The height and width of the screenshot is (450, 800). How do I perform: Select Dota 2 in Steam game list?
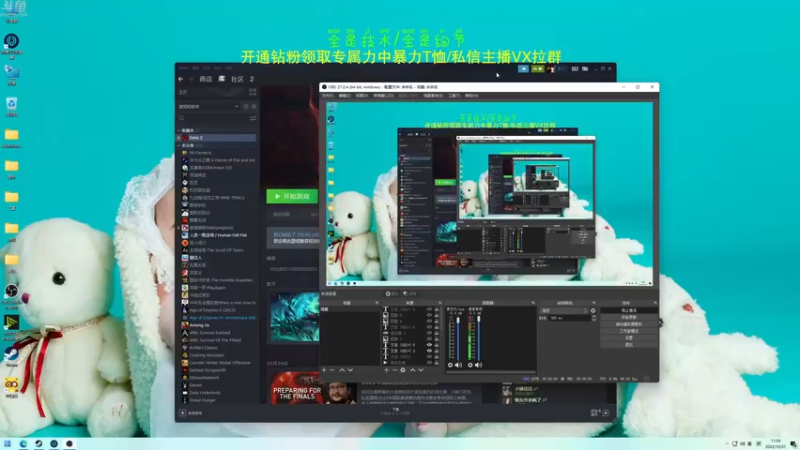pos(216,138)
